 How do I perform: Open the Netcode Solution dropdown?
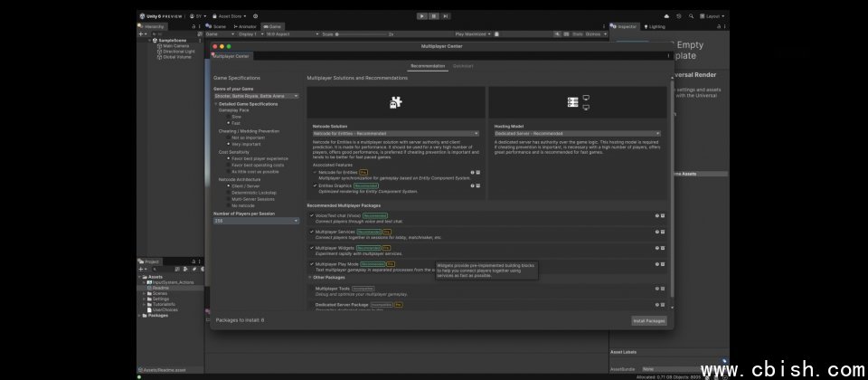point(396,134)
